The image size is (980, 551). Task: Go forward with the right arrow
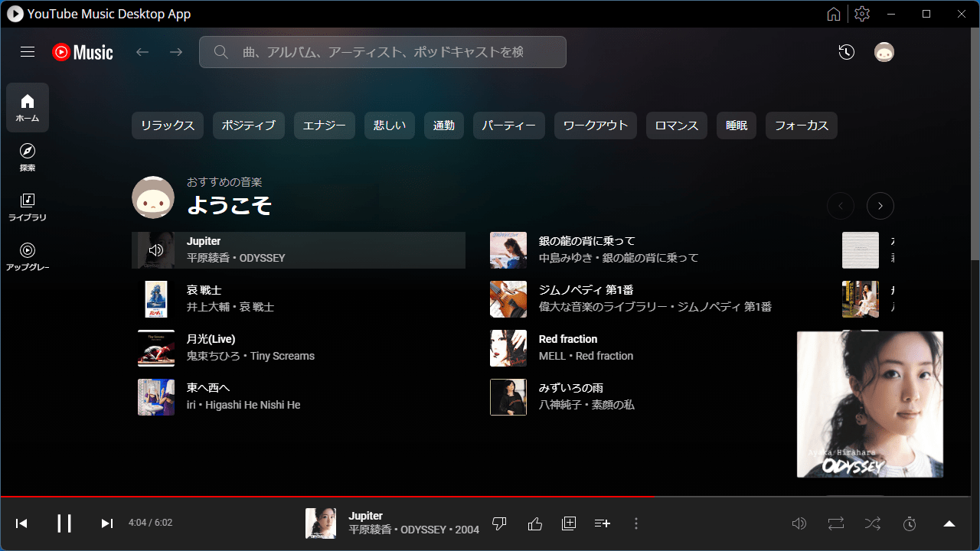pyautogui.click(x=176, y=52)
